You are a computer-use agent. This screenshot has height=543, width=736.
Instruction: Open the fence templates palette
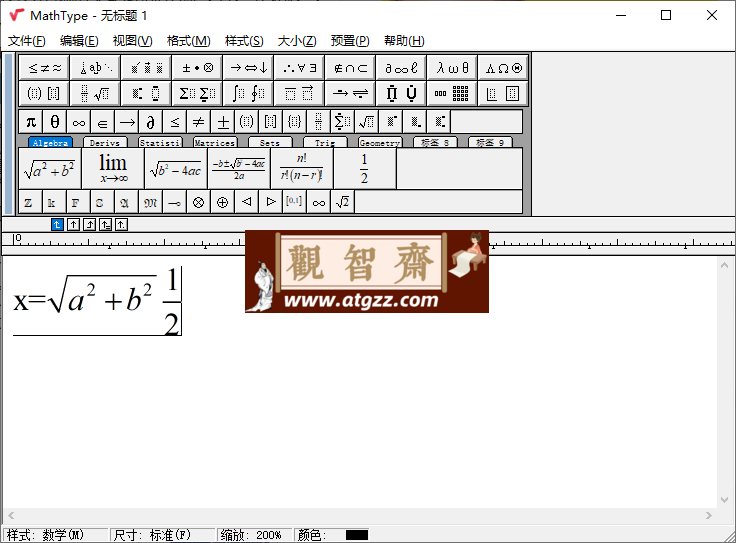click(x=45, y=93)
